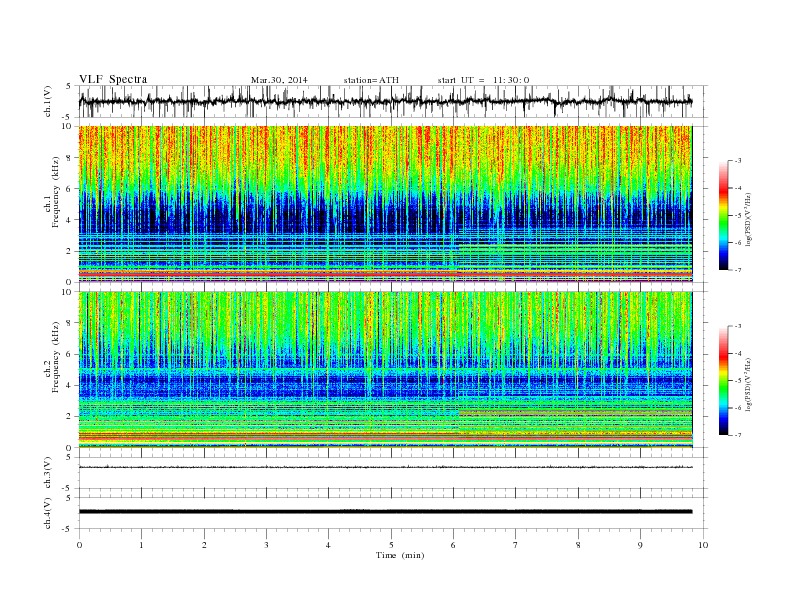
Task: Click the time axis tick label '2'
Action: click(x=204, y=545)
